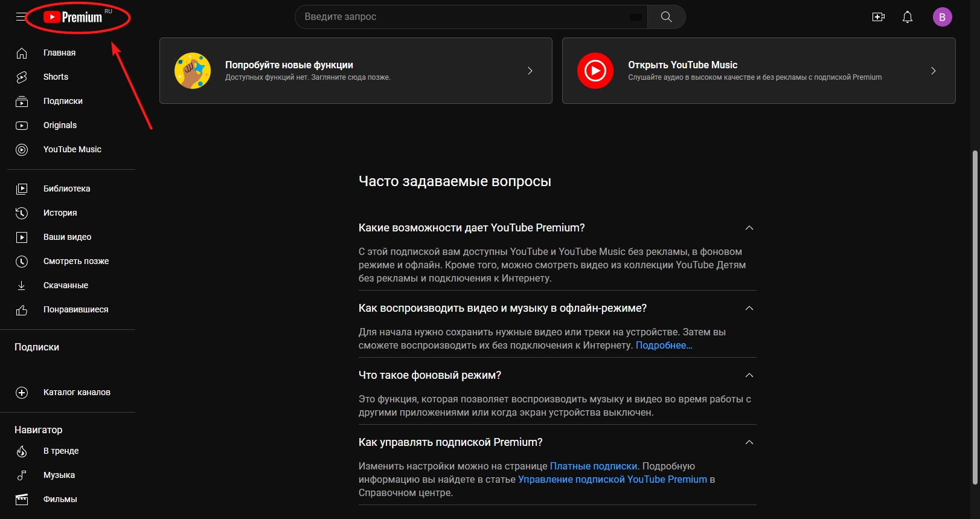Click the Originals icon
This screenshot has width=980, height=519.
click(x=22, y=126)
